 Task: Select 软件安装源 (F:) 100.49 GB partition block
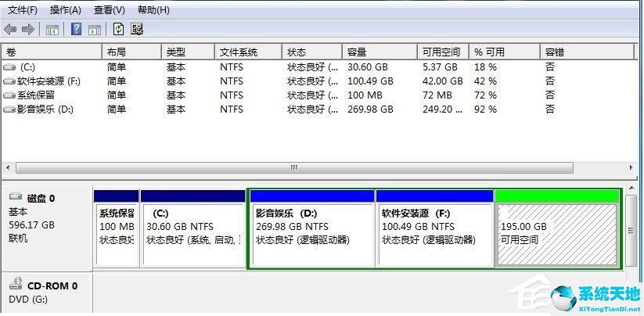click(434, 228)
